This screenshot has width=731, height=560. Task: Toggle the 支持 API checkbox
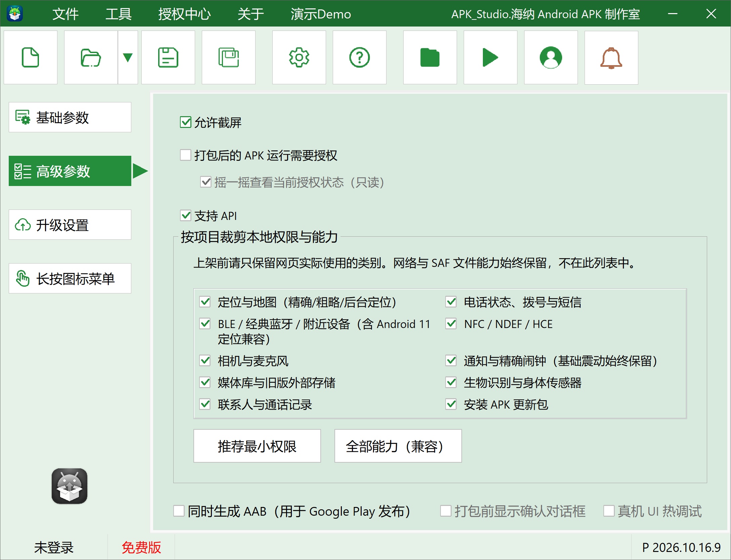(186, 215)
